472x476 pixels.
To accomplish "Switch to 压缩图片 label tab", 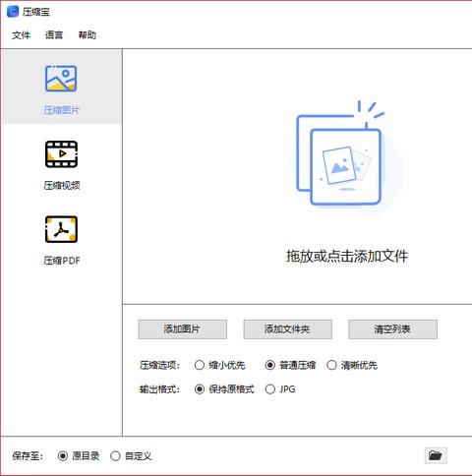I will [61, 110].
